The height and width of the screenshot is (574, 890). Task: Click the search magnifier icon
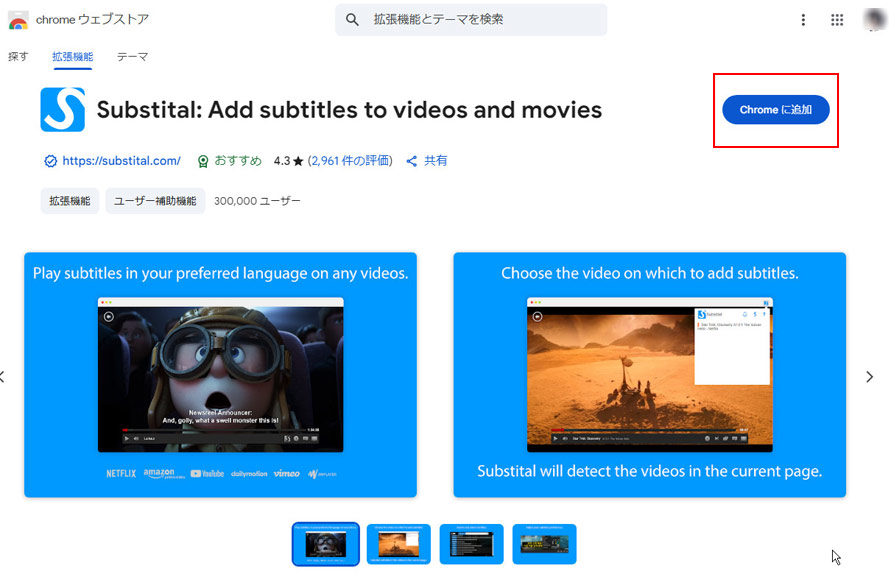[352, 20]
